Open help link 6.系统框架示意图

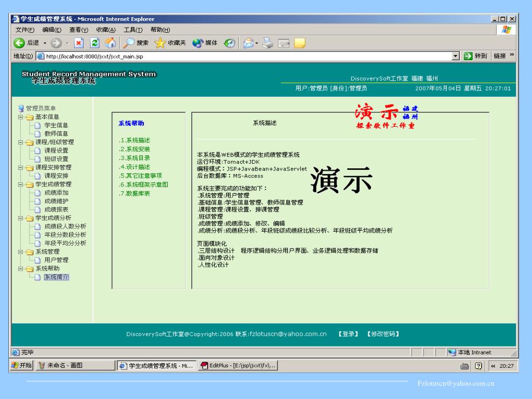[x=143, y=184]
